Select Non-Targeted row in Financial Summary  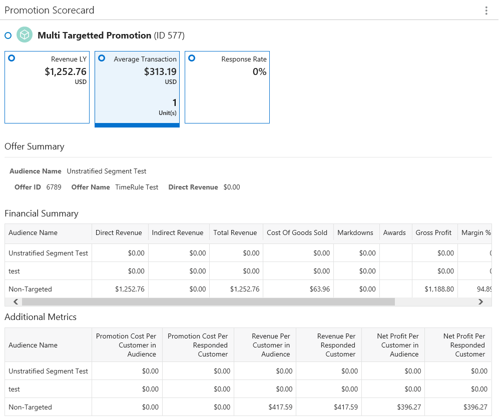pos(248,289)
